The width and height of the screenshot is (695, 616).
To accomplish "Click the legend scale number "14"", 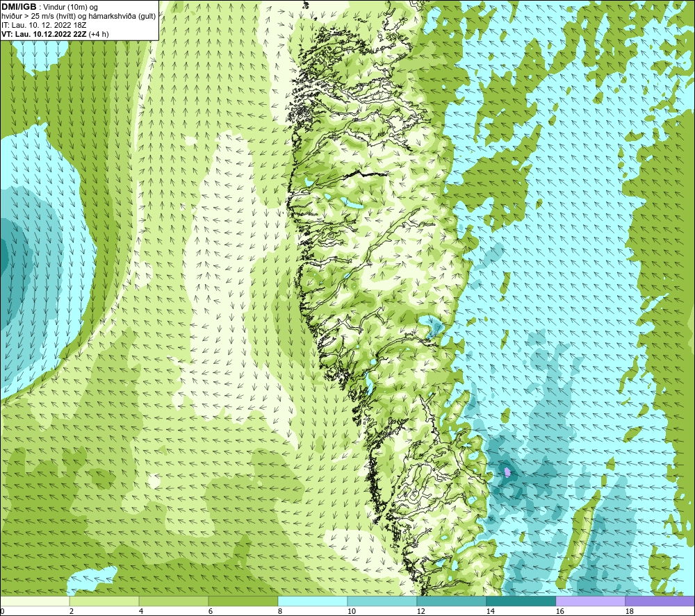I will [490, 611].
